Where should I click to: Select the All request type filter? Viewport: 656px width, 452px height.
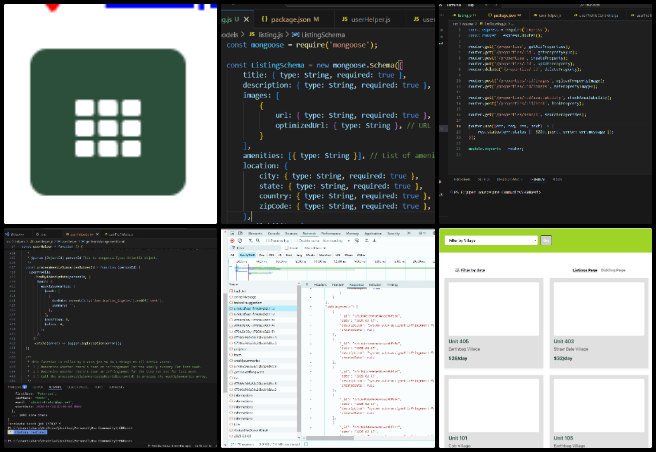coord(232,255)
